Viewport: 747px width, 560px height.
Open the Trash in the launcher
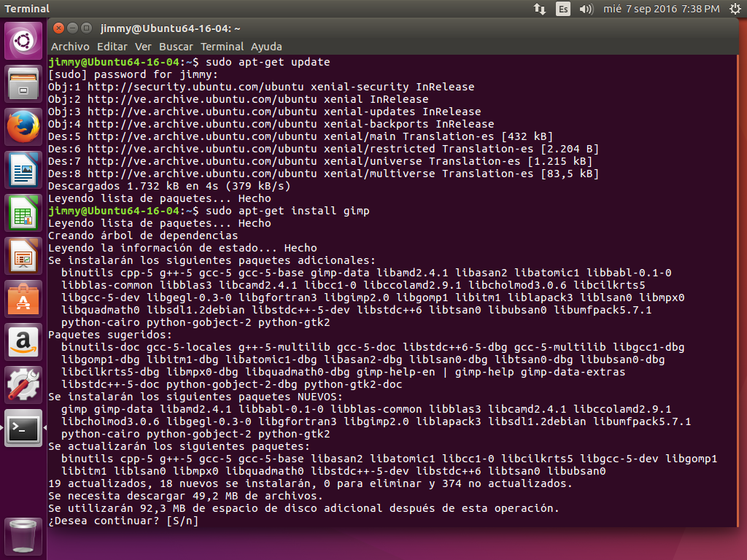23,536
